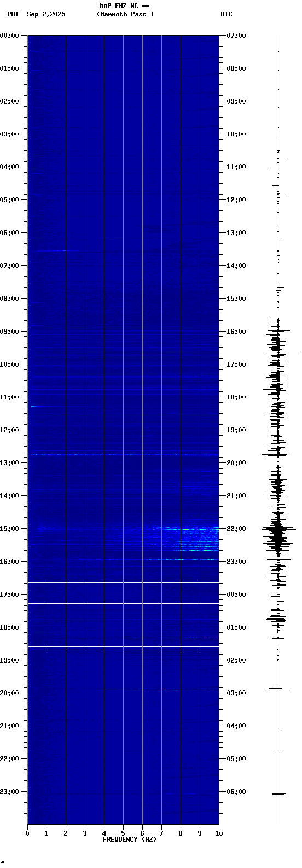Click the 'UTC' timezone label
Viewport: 302px width, 868px height.
coord(226,14)
